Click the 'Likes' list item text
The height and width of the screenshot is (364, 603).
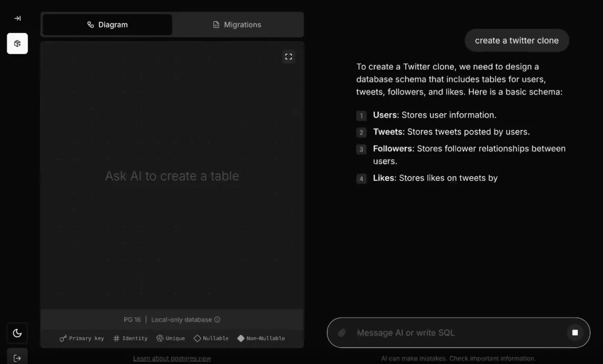[435, 178]
